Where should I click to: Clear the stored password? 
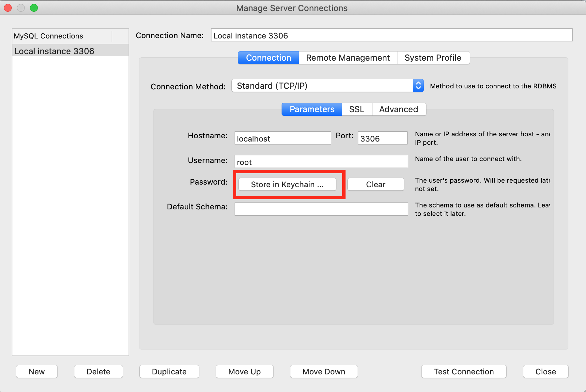(x=376, y=184)
